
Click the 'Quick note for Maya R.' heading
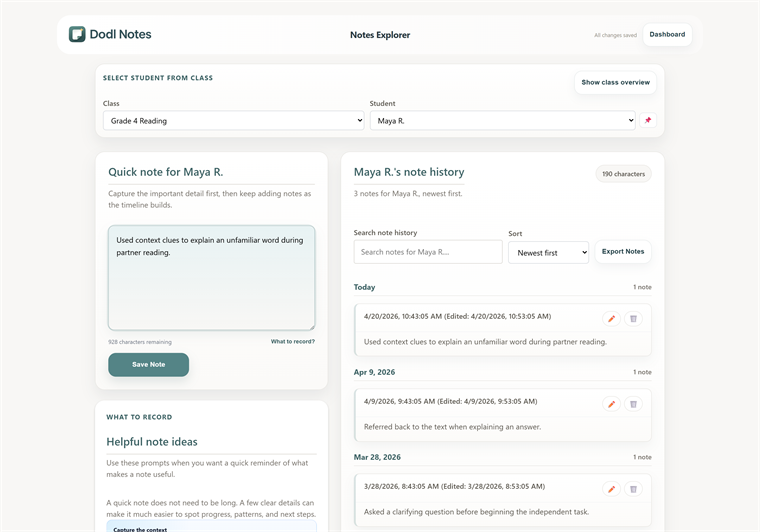tap(166, 172)
